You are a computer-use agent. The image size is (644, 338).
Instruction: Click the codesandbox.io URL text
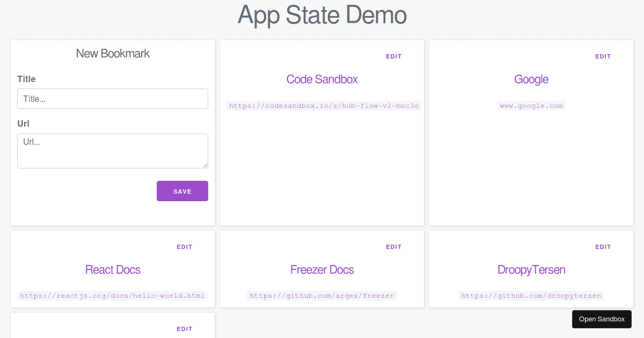point(324,106)
